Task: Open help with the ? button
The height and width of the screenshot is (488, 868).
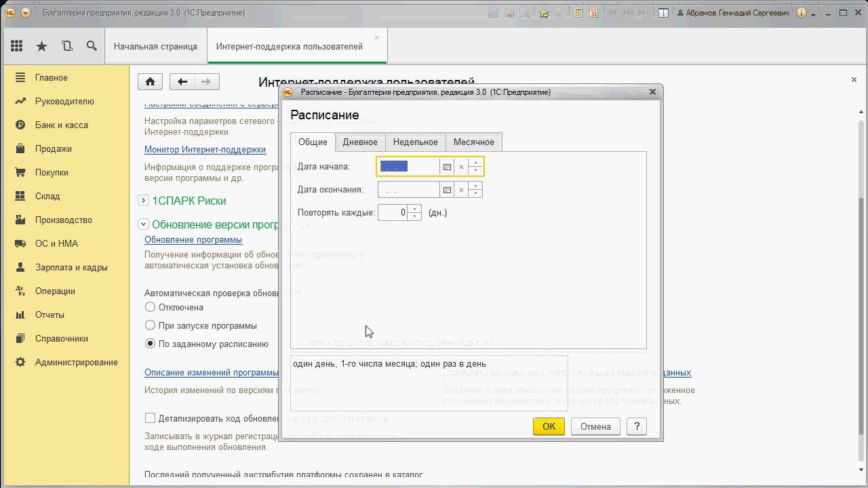Action: point(636,426)
